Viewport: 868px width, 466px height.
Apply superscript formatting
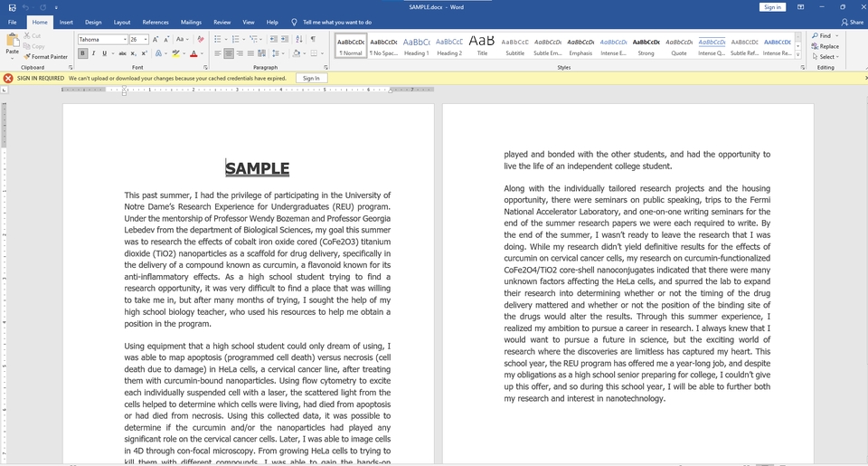pyautogui.click(x=145, y=53)
